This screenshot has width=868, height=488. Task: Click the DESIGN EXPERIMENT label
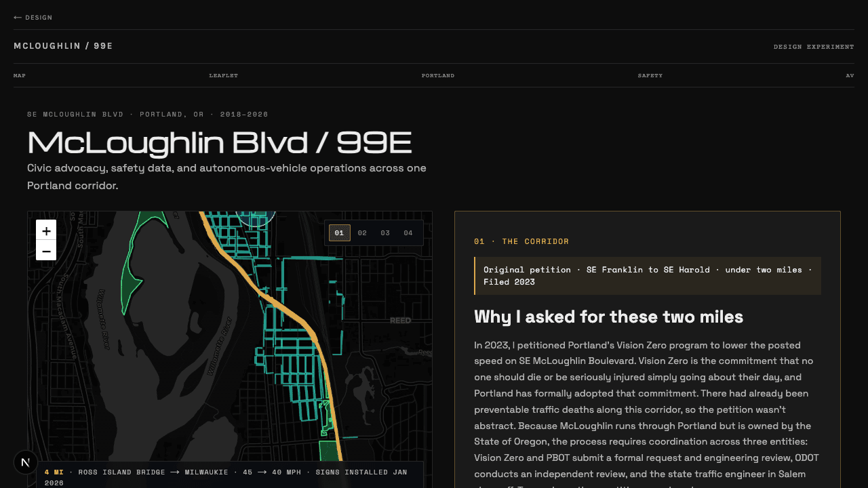(814, 47)
